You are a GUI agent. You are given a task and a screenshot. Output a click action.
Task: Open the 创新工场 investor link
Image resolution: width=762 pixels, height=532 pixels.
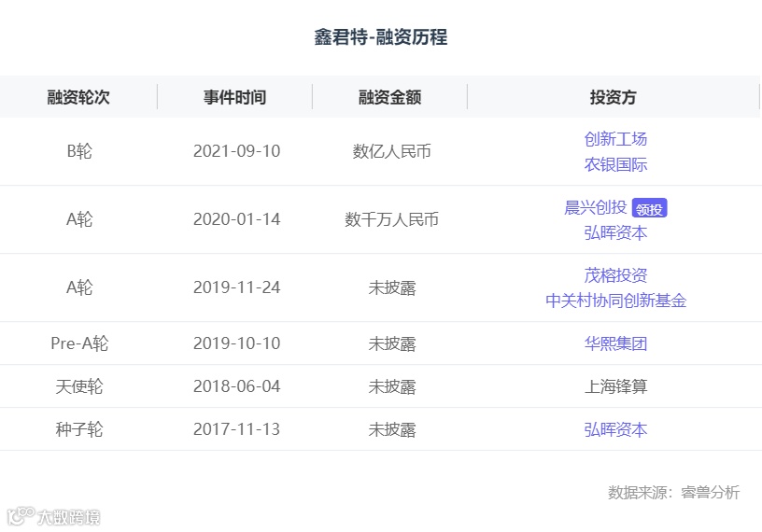pyautogui.click(x=615, y=139)
